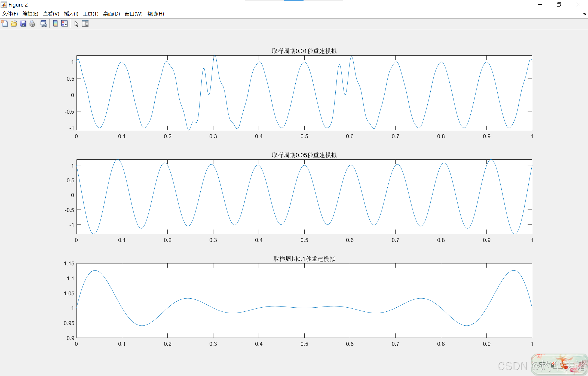Open the 查看(V) menu
The height and width of the screenshot is (376, 588).
(x=51, y=14)
